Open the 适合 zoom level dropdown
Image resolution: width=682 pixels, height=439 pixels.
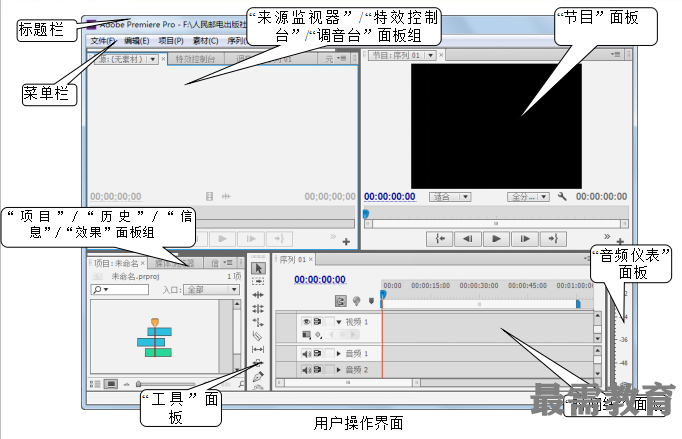pos(450,197)
